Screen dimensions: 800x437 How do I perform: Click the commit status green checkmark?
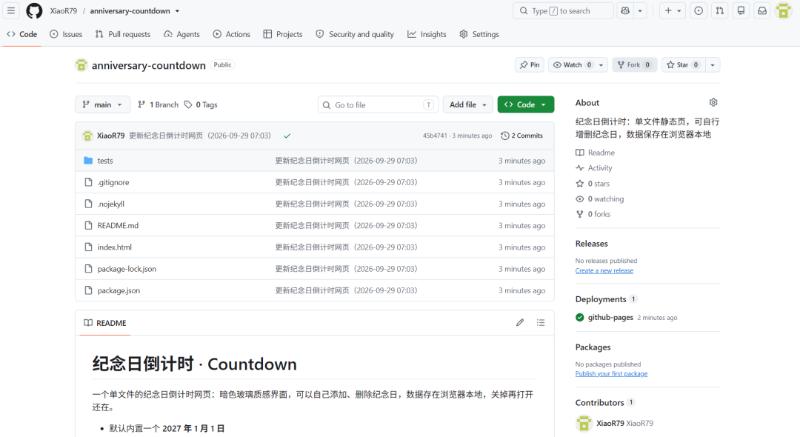(287, 136)
